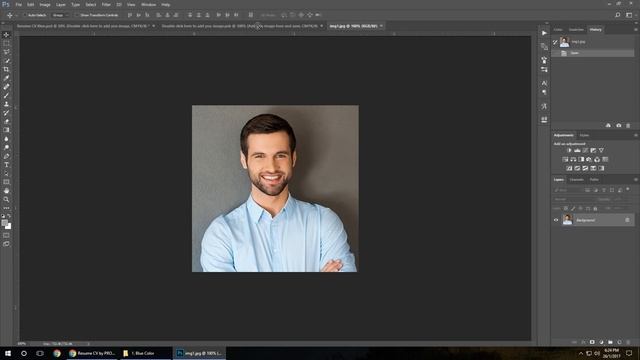Click Open state in History panel
640x360 pixels.
click(x=593, y=53)
